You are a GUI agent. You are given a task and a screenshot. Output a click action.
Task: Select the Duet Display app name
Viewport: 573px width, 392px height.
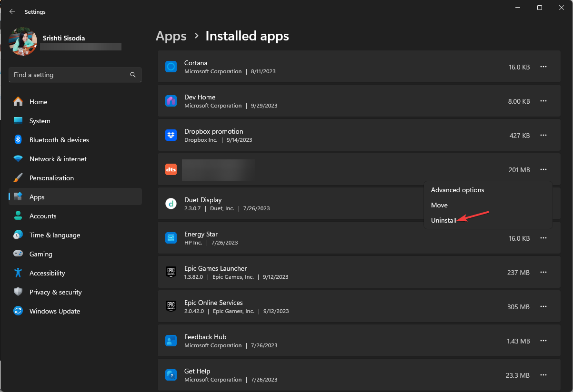tap(203, 200)
